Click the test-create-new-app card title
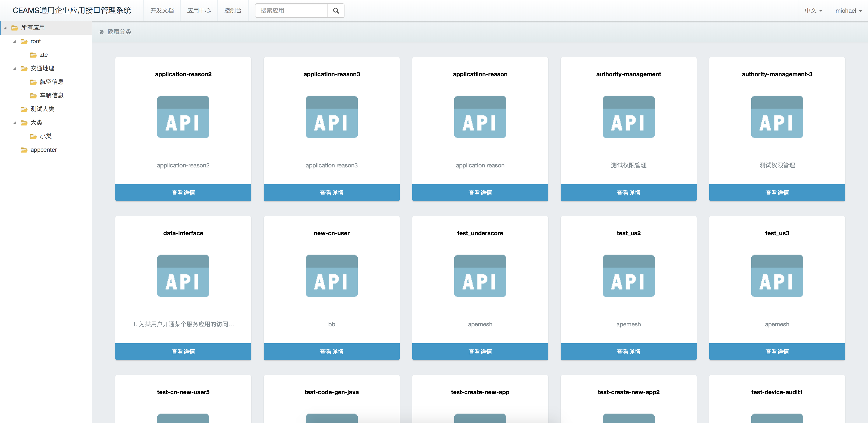This screenshot has height=423, width=868. [x=480, y=392]
